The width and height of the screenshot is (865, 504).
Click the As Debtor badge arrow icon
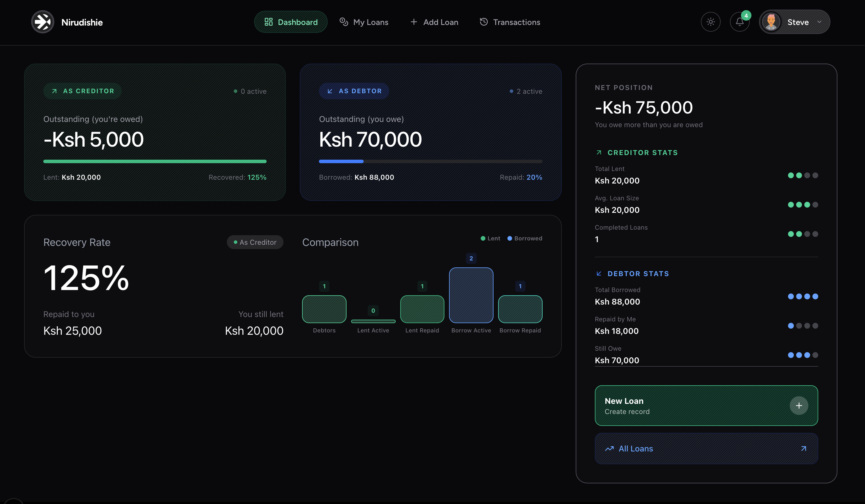click(330, 91)
